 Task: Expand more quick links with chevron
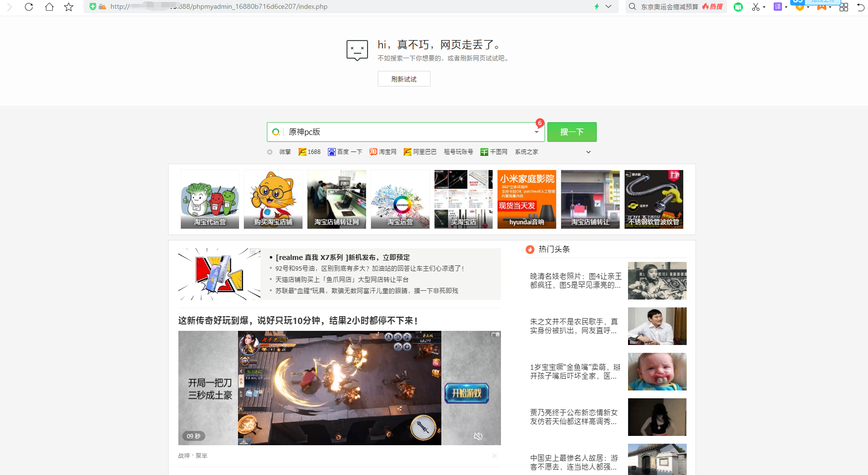pyautogui.click(x=588, y=152)
